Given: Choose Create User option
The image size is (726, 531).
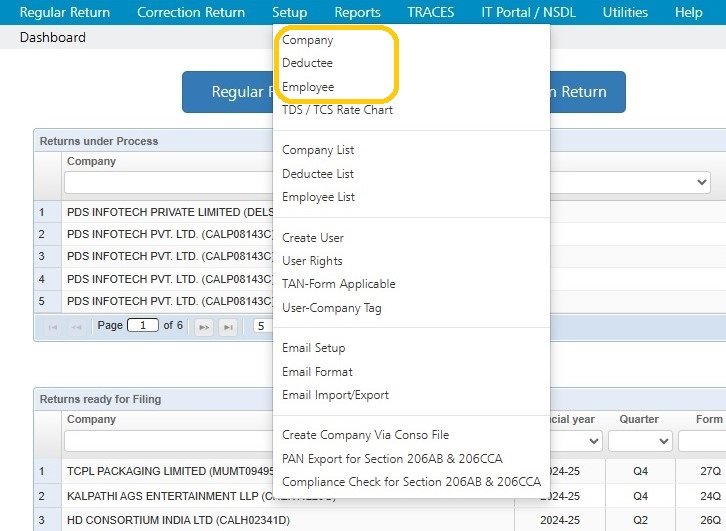Looking at the screenshot, I should pyautogui.click(x=313, y=237).
